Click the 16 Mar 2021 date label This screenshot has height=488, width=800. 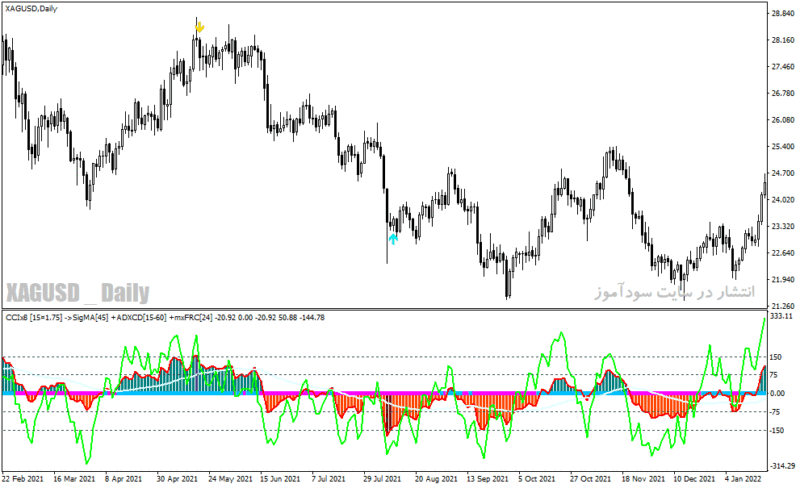(x=74, y=479)
